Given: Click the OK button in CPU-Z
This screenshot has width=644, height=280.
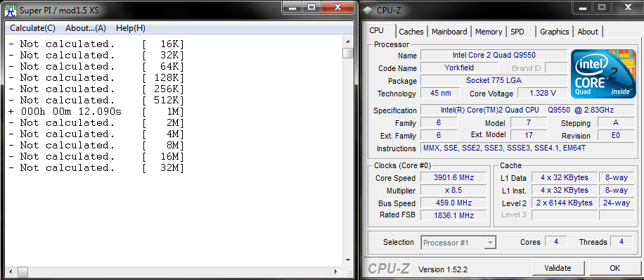Looking at the screenshot, I should click(615, 268).
